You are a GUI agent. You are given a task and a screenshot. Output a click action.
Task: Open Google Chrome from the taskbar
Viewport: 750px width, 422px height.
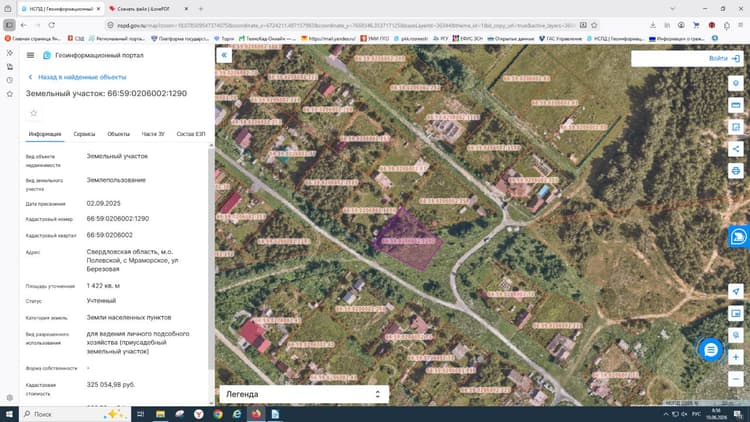pos(218,414)
